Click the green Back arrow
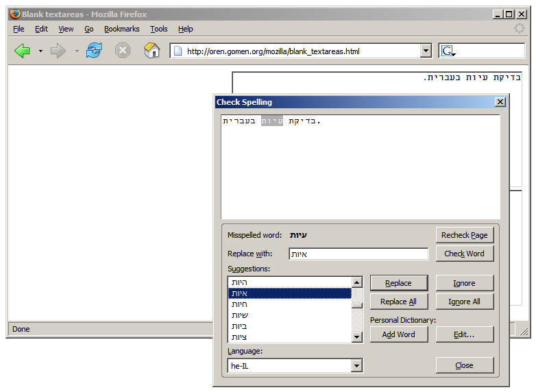 (22, 51)
